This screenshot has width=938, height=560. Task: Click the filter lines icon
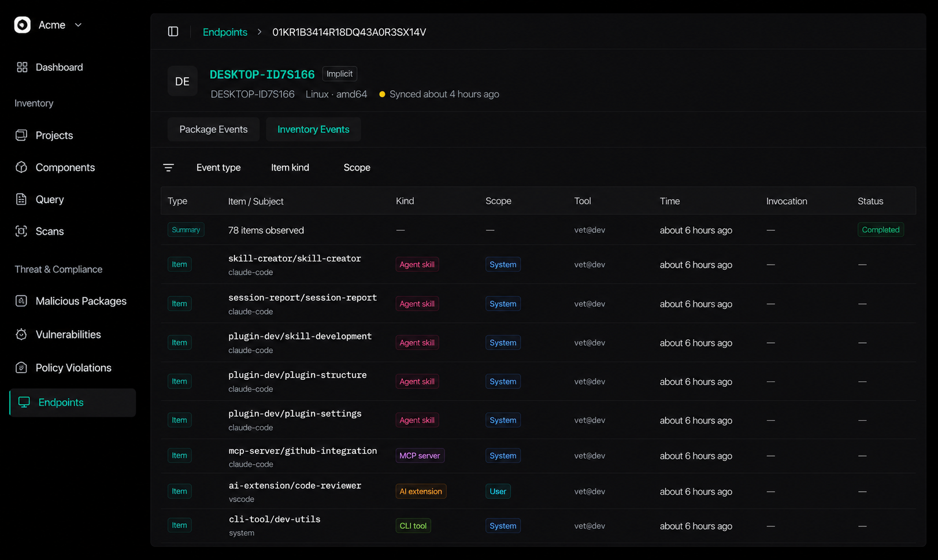coord(168,168)
